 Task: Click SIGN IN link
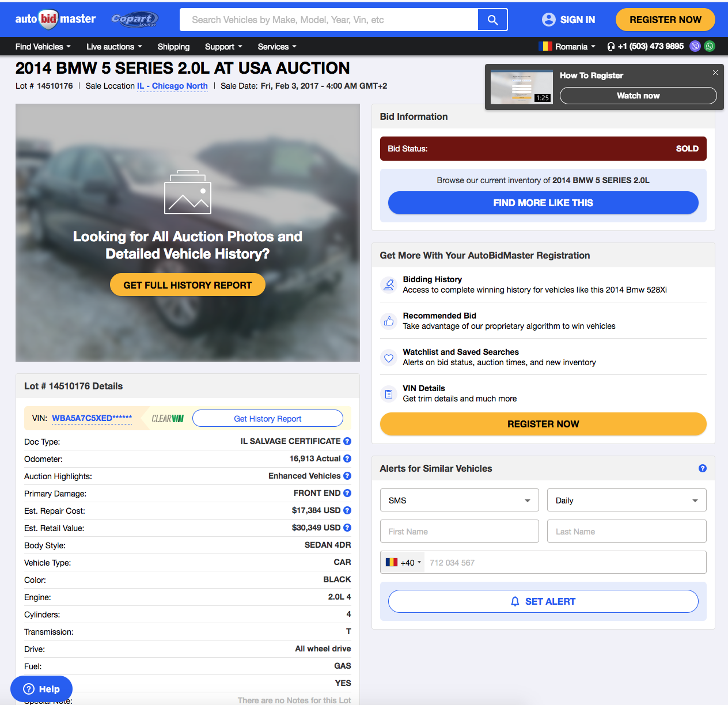578,20
